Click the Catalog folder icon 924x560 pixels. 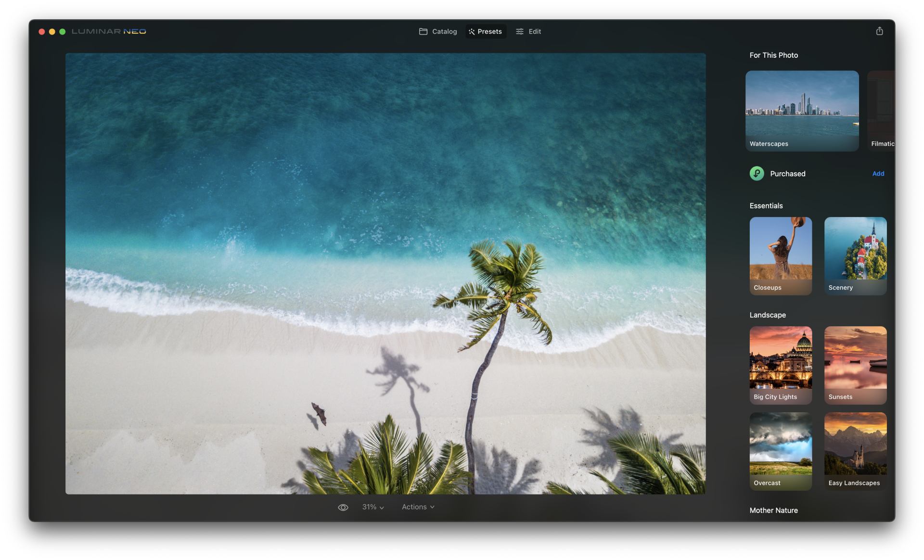(x=423, y=32)
